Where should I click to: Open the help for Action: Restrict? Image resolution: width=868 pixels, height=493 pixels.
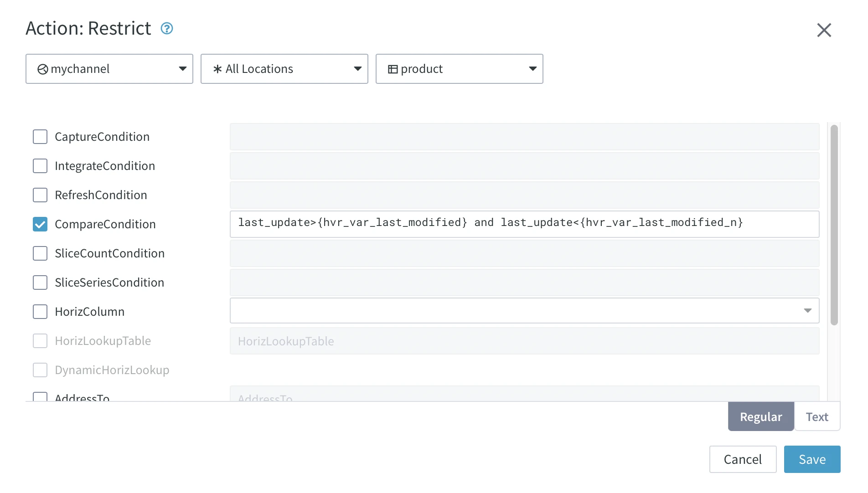click(167, 28)
